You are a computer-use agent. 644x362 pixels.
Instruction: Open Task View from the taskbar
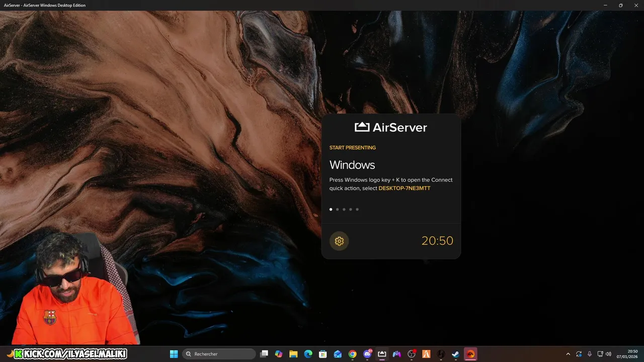coord(264,354)
